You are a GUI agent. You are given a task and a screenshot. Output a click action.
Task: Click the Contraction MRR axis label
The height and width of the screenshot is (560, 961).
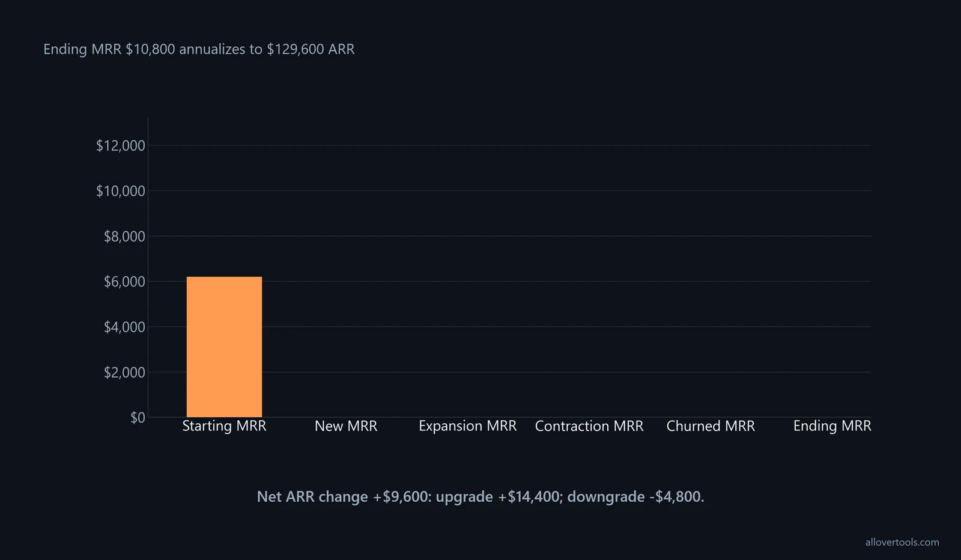tap(589, 426)
